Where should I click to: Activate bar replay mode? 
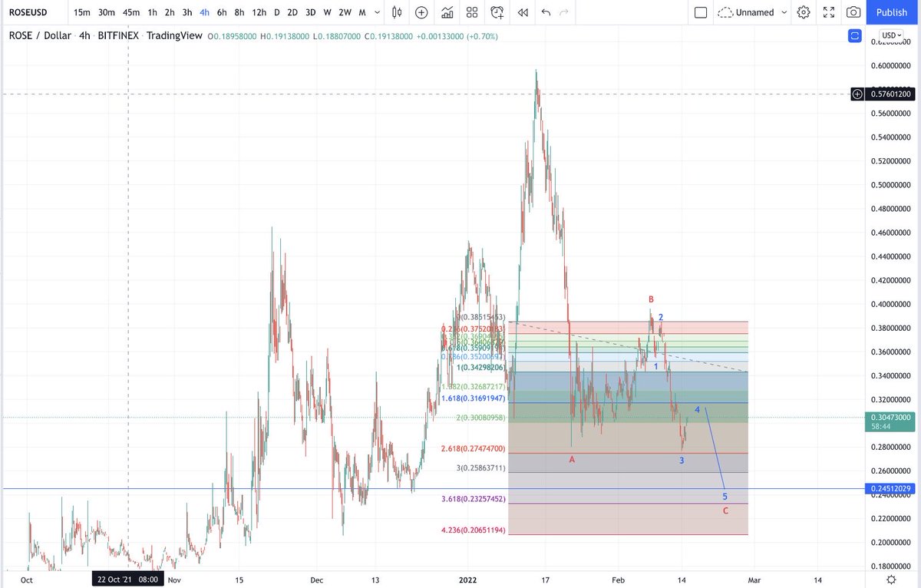point(523,12)
